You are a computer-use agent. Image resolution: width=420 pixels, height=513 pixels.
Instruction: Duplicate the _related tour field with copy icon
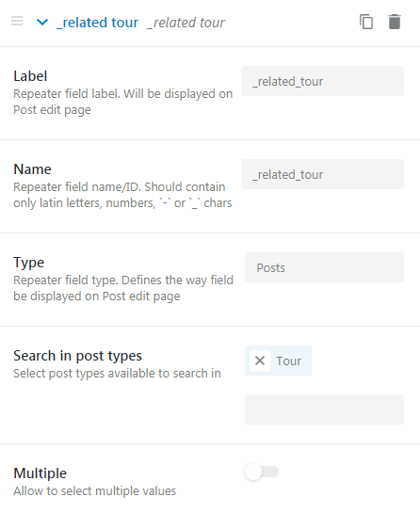[366, 22]
